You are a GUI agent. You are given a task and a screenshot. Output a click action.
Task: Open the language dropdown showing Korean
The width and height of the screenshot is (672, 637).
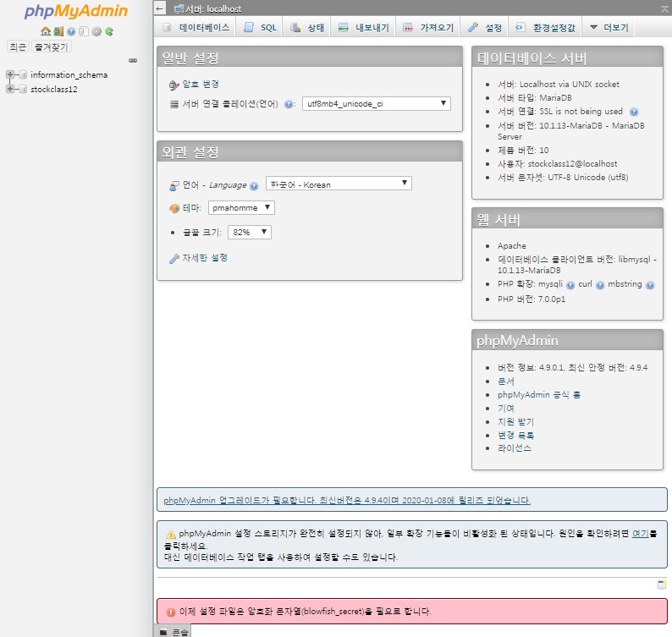point(338,184)
